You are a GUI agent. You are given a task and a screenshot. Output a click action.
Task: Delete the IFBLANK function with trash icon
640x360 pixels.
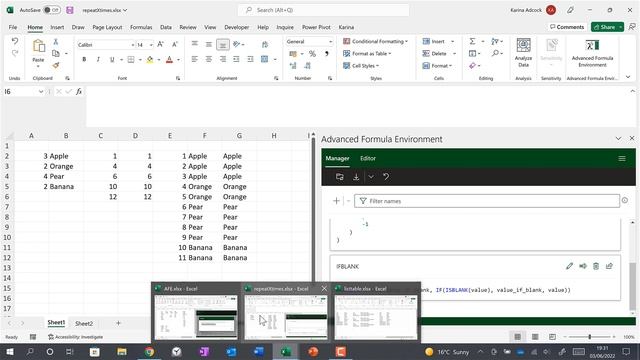(596, 266)
